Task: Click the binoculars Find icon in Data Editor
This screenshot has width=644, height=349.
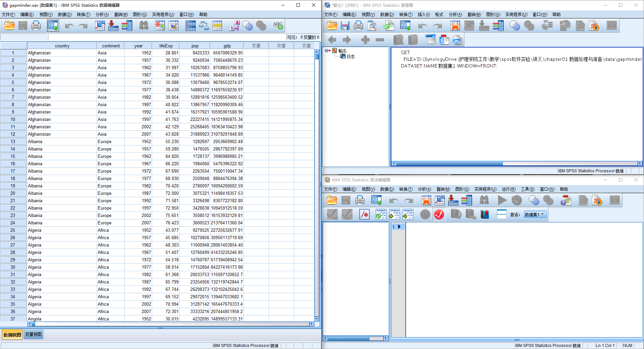Action: [x=144, y=26]
